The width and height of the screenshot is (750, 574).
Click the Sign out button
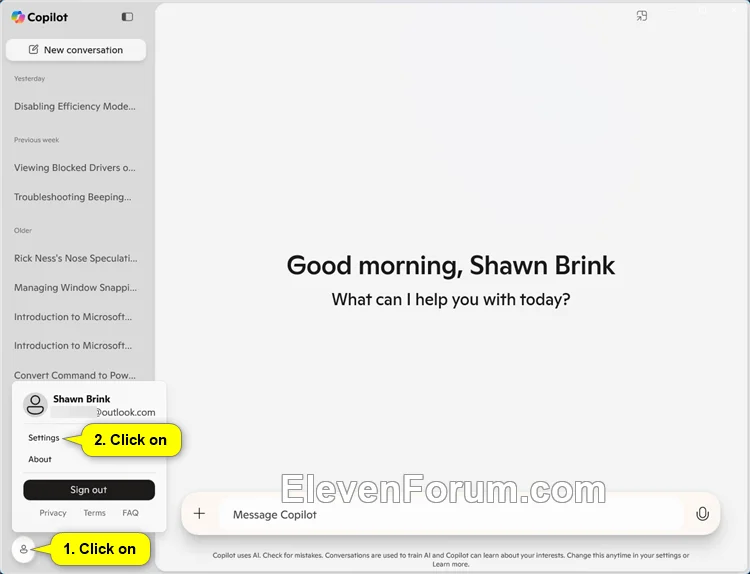coord(89,490)
